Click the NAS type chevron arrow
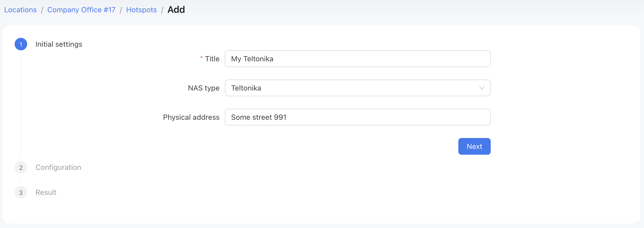 [x=482, y=88]
